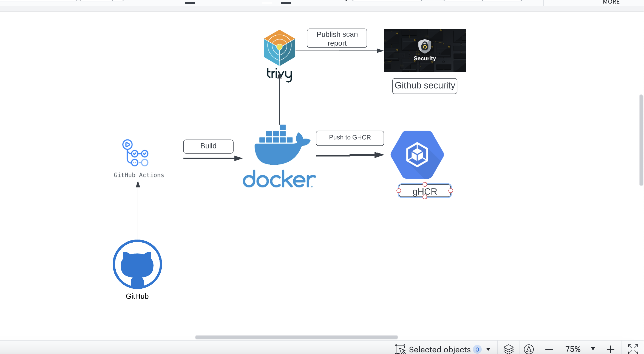Select the "gHCR" label box
This screenshot has height=354, width=644.
coord(425,191)
